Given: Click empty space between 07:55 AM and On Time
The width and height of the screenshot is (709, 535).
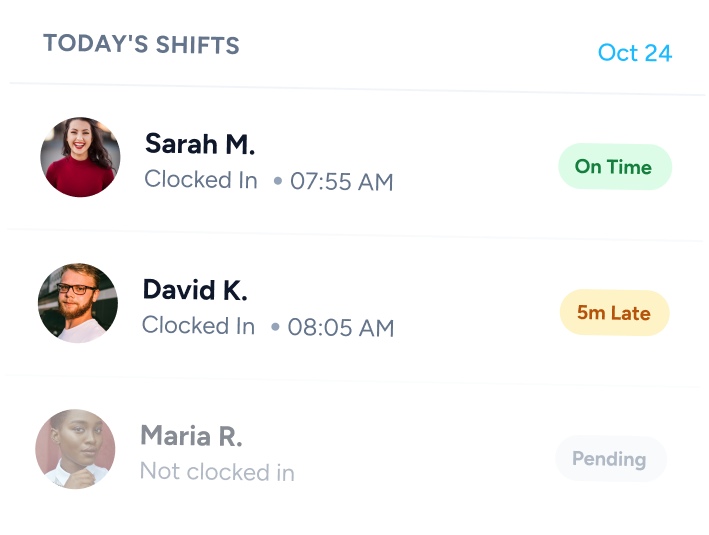Looking at the screenshot, I should pos(475,175).
